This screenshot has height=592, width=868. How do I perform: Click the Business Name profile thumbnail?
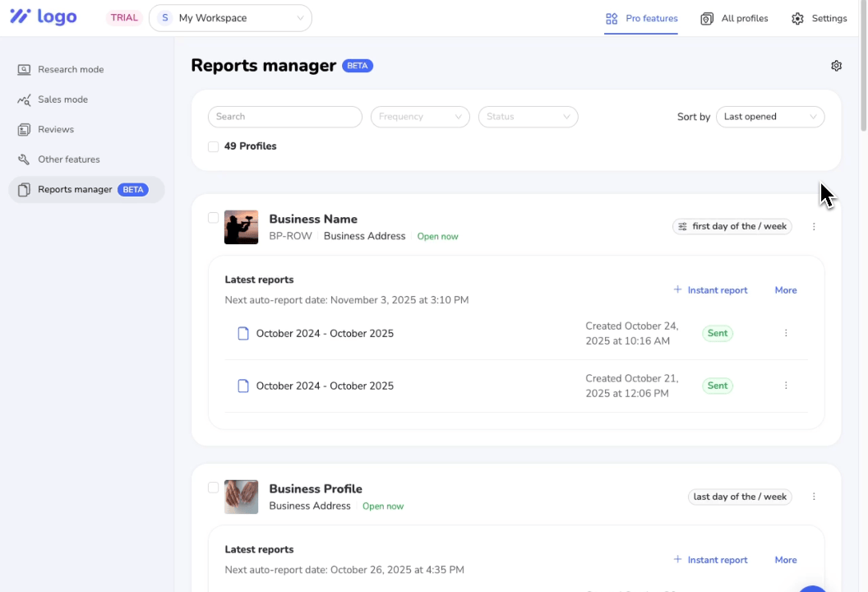coord(241,227)
